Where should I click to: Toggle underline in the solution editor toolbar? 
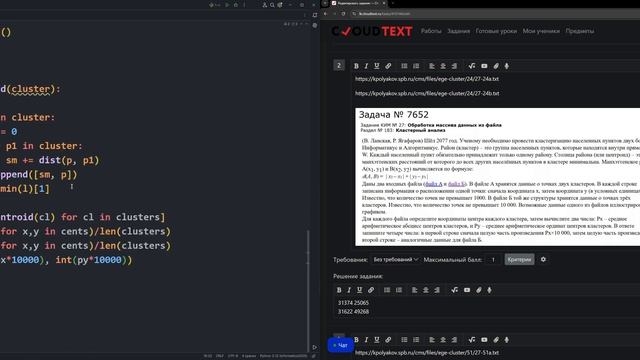pyautogui.click(x=360, y=290)
